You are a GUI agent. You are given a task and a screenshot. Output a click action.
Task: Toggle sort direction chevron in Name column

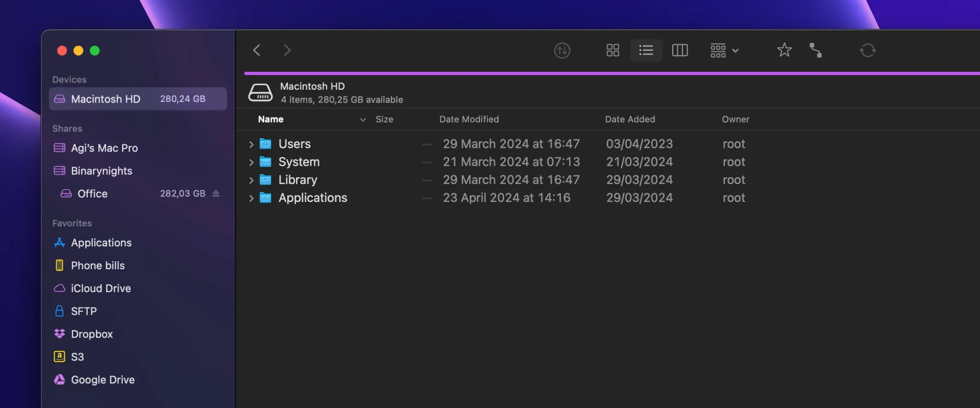tap(363, 120)
